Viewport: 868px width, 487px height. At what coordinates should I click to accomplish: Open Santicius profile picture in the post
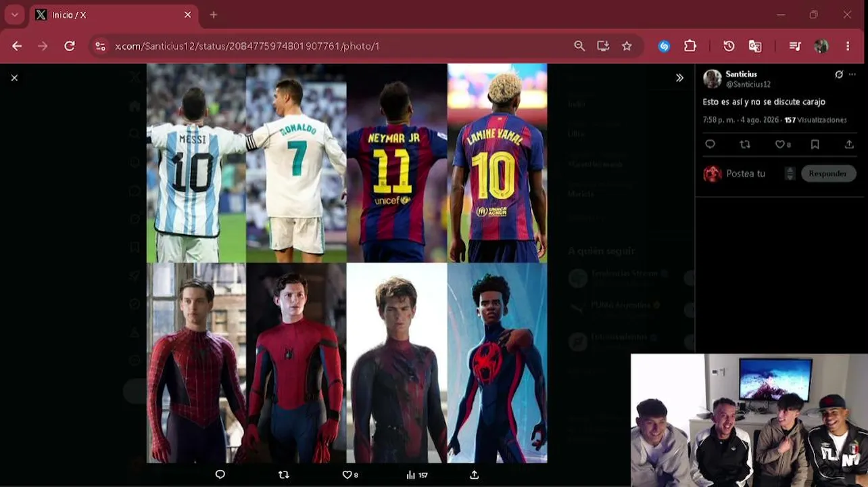(x=713, y=78)
